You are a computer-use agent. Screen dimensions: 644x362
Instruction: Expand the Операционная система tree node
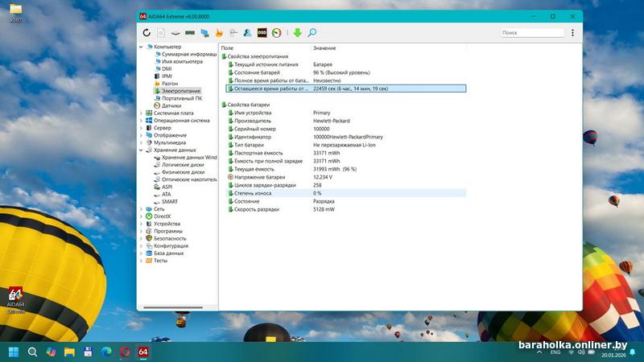pyautogui.click(x=141, y=121)
